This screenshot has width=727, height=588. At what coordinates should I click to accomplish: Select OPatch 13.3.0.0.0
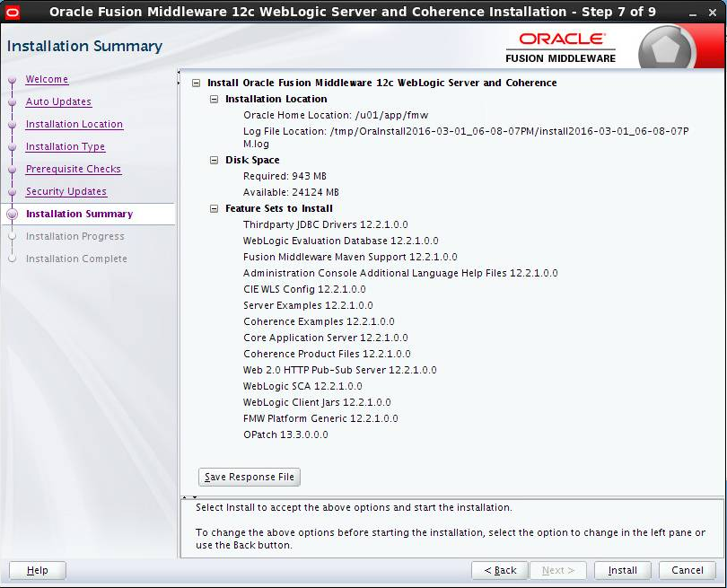coord(285,435)
